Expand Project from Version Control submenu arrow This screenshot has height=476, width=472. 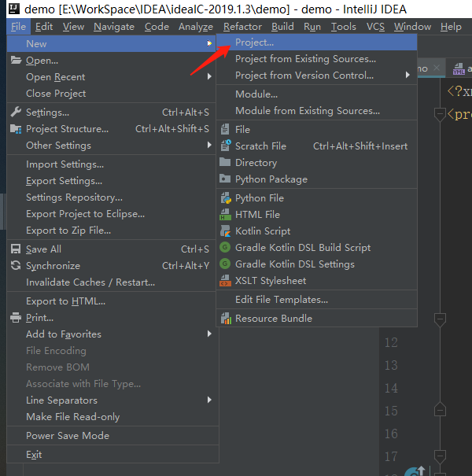point(407,75)
